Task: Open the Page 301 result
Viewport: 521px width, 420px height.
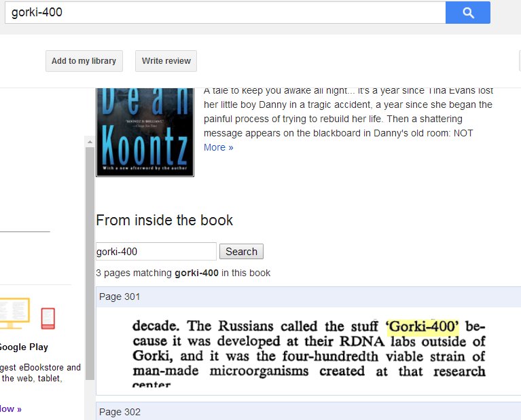Action: pyautogui.click(x=120, y=297)
